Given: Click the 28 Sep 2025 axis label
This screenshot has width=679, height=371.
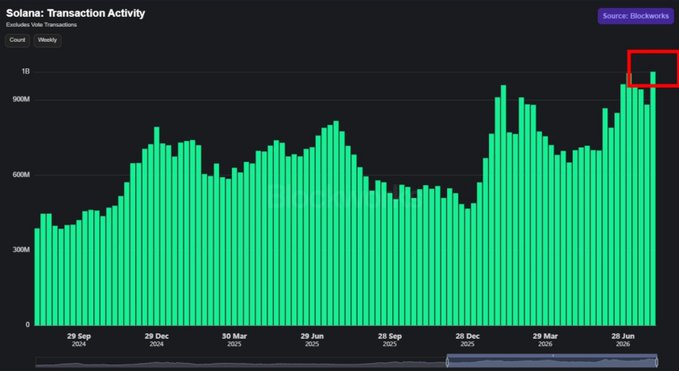Looking at the screenshot, I should tap(390, 340).
